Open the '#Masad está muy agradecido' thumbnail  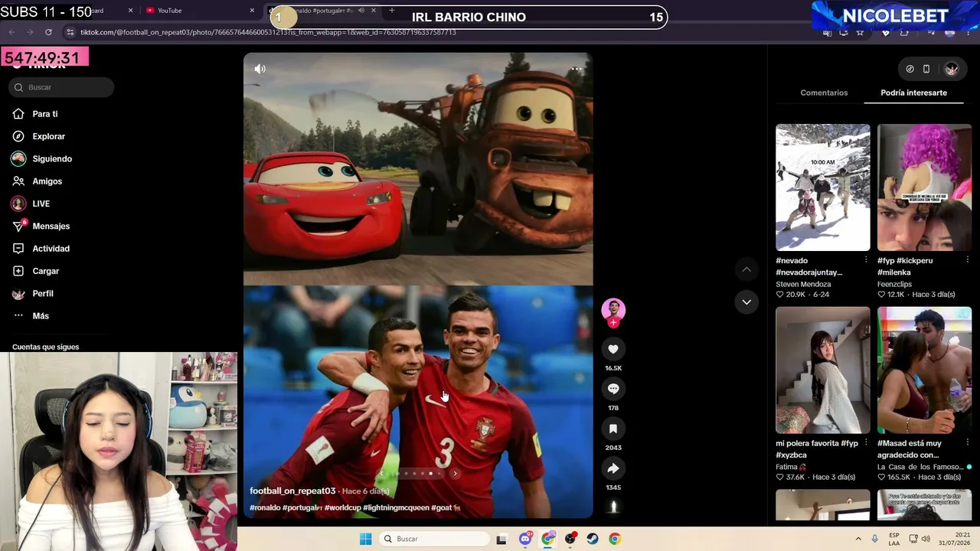click(x=924, y=370)
